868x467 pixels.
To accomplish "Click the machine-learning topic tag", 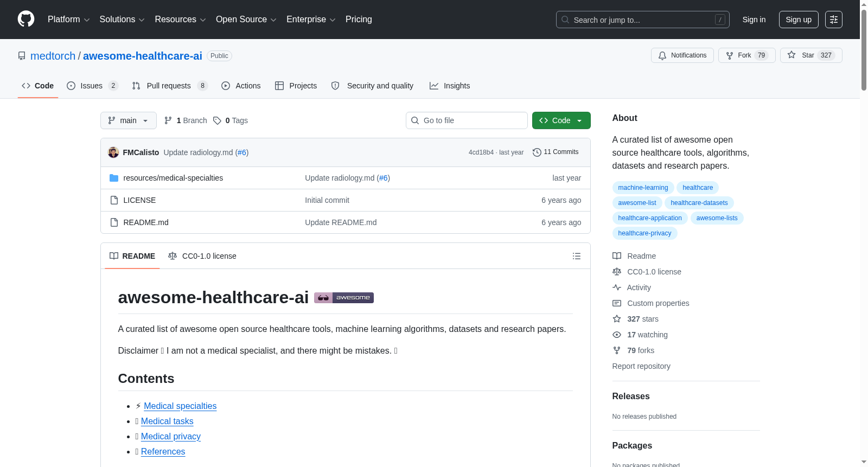I will tap(643, 188).
